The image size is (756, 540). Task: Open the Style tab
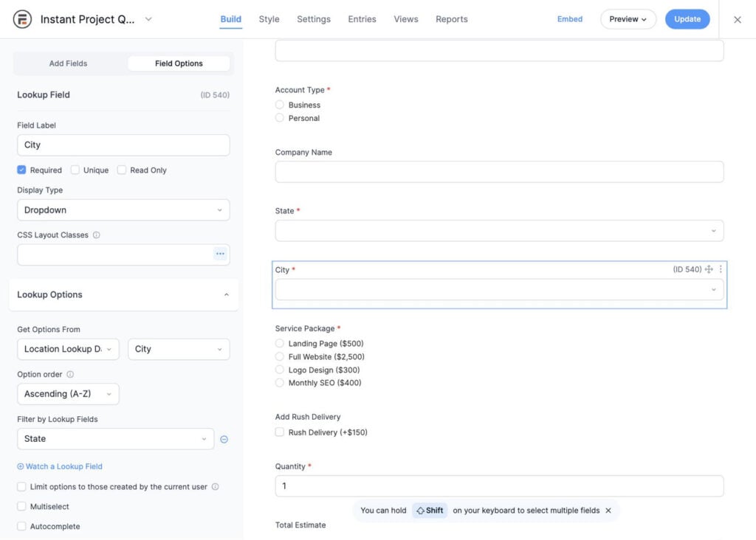[269, 19]
